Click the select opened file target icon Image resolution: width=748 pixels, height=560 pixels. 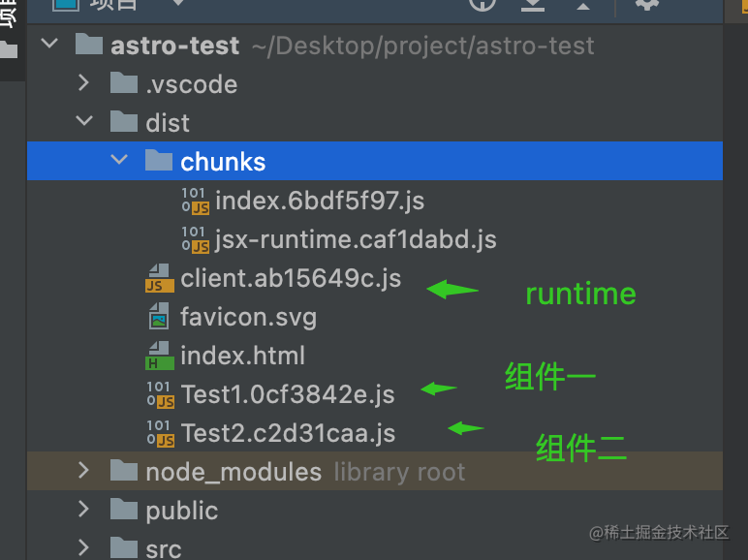click(x=483, y=4)
